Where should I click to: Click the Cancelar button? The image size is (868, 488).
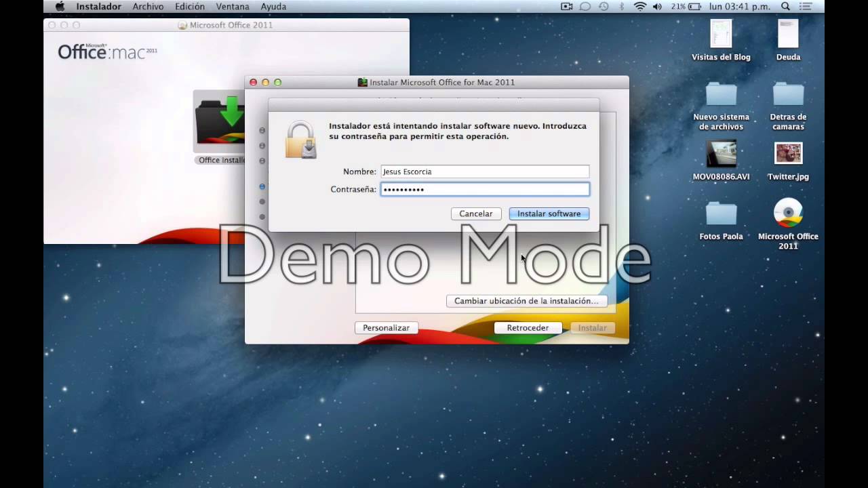coord(475,213)
